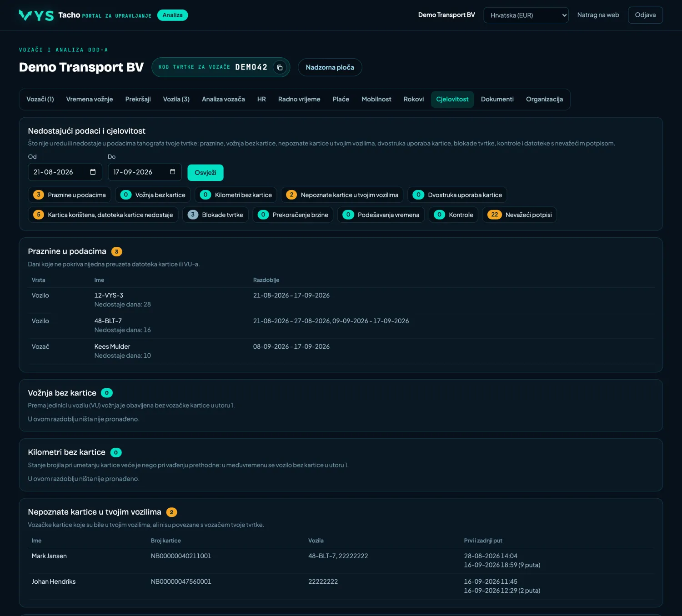Click the 16-09-2026 18:59 (9 puta) entry
682x616 pixels.
click(x=502, y=565)
